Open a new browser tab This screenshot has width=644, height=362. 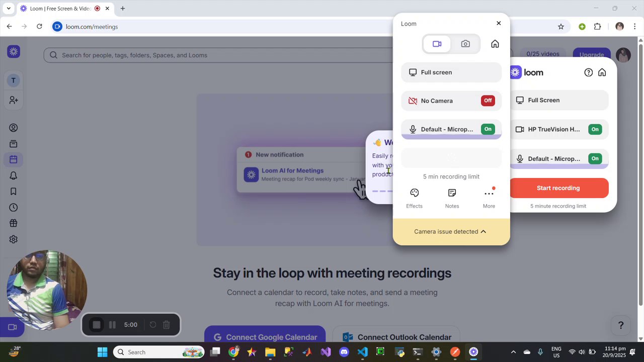[x=123, y=9]
